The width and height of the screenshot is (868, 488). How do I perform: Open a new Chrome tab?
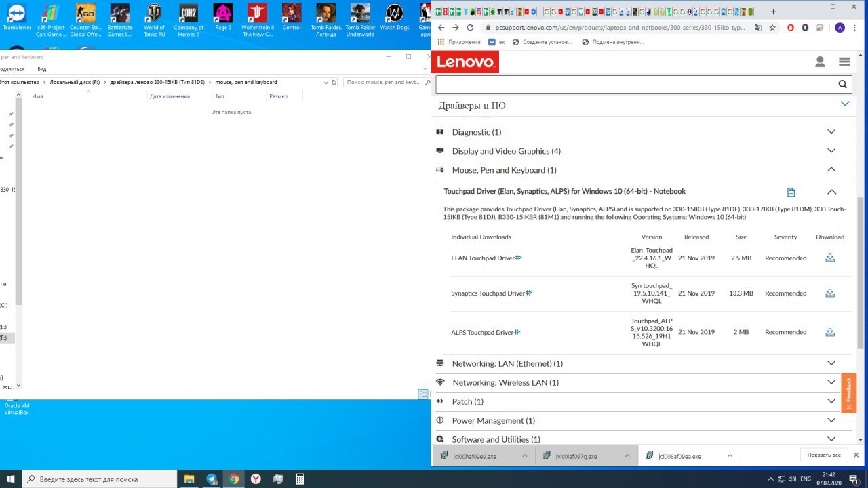click(773, 12)
